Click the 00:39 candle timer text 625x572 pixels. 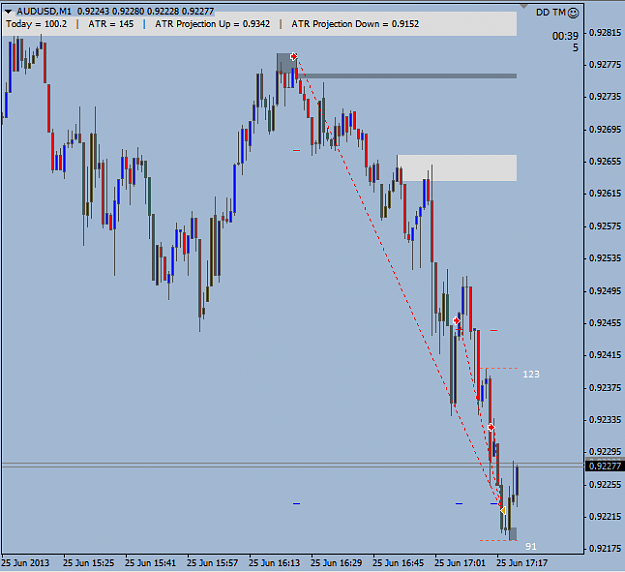pyautogui.click(x=565, y=36)
